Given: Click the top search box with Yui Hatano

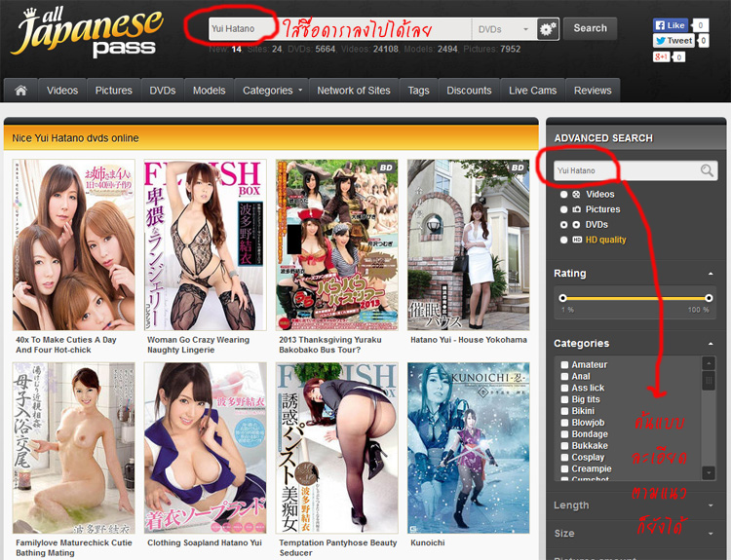Looking at the screenshot, I should pos(340,29).
